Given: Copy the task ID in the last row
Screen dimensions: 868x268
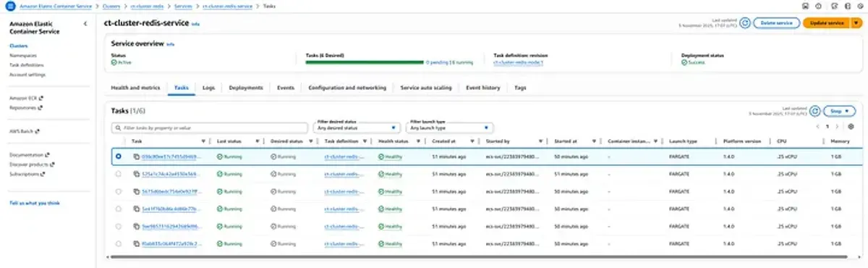Looking at the screenshot, I should point(136,243).
